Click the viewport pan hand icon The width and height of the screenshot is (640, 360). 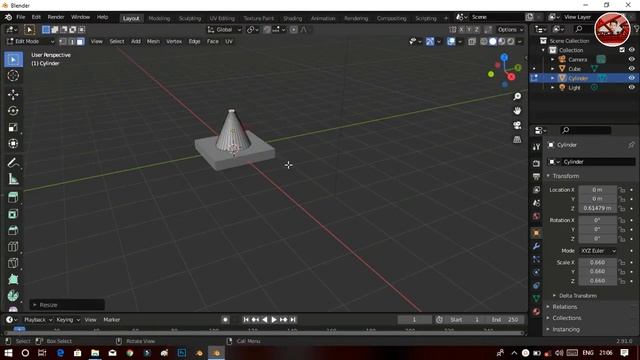(x=517, y=111)
